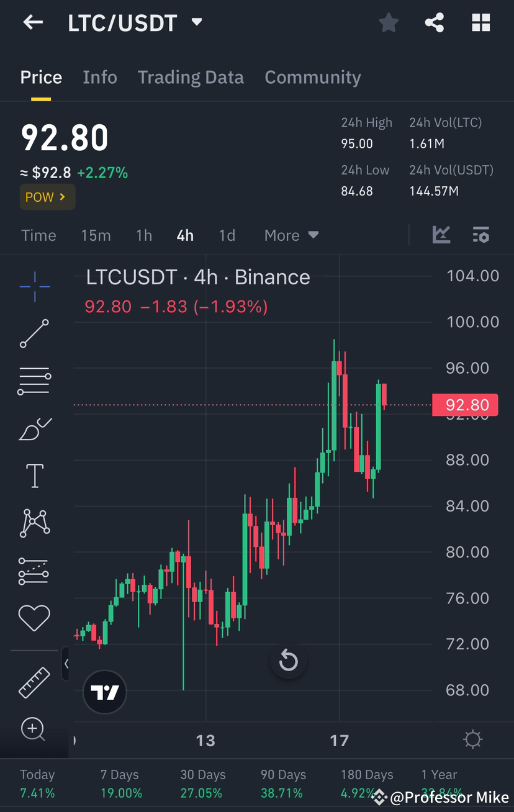Open the POW tag details

(47, 197)
